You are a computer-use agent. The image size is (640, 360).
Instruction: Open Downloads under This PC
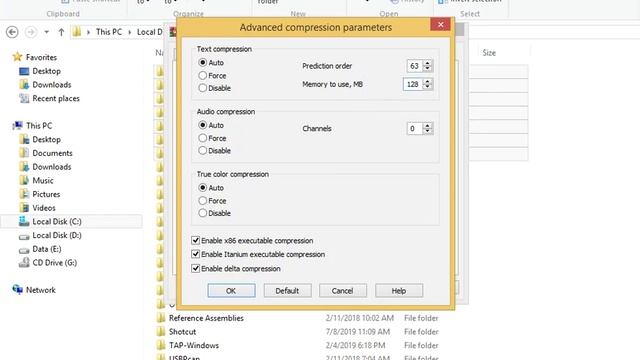coord(51,167)
